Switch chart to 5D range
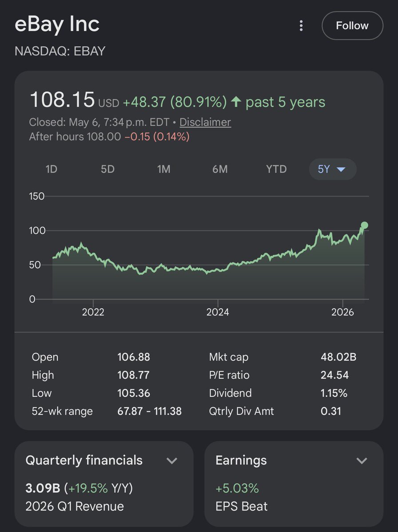398x532 pixels. coord(107,169)
